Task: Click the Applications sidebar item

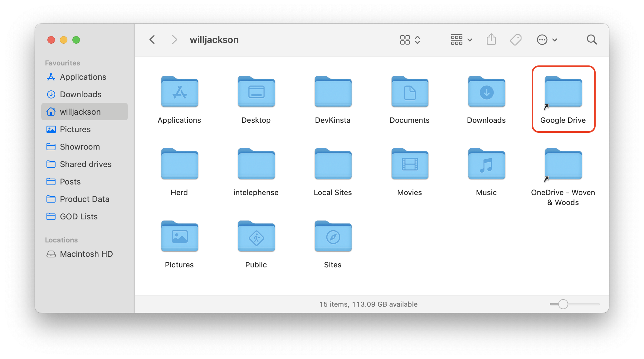Action: pyautogui.click(x=83, y=77)
